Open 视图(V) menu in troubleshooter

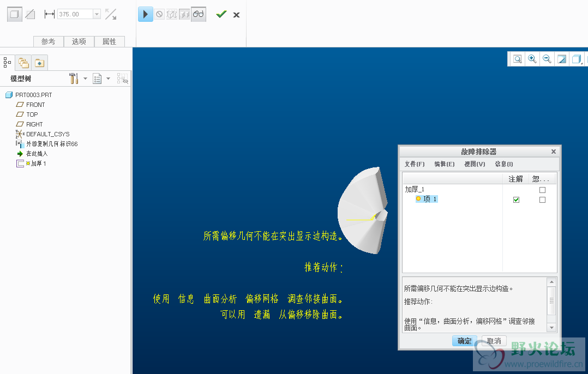[475, 164]
